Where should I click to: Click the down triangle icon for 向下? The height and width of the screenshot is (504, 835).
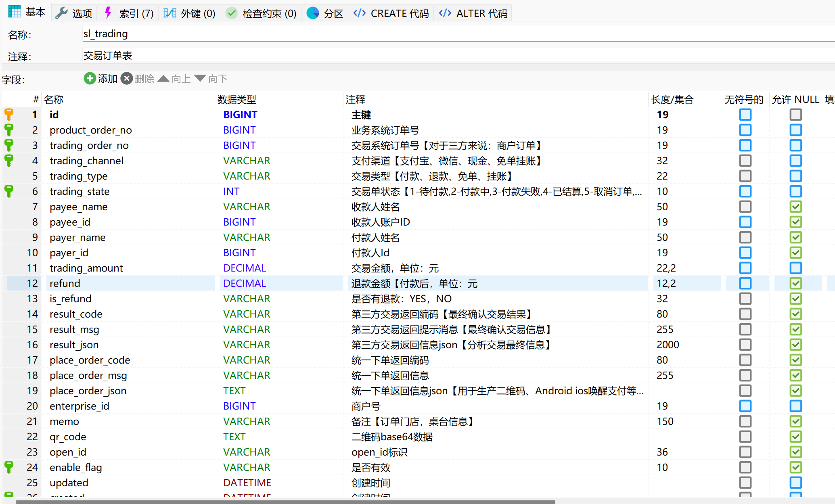(x=200, y=78)
